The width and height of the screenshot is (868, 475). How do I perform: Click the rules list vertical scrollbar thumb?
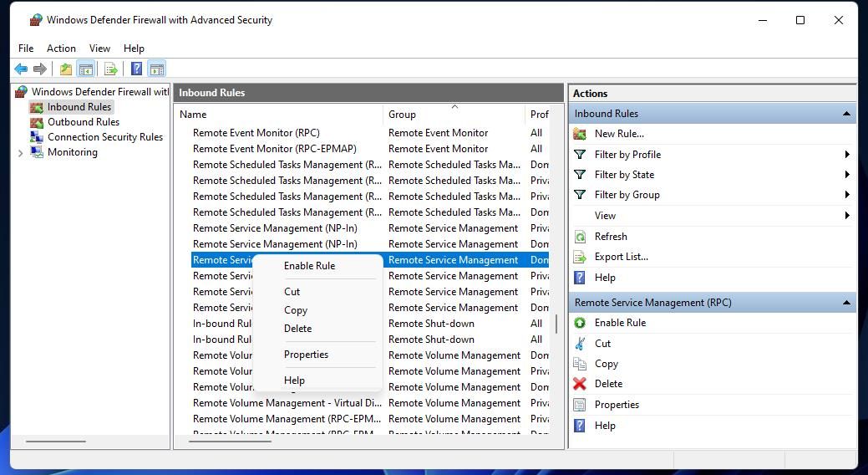click(x=556, y=324)
